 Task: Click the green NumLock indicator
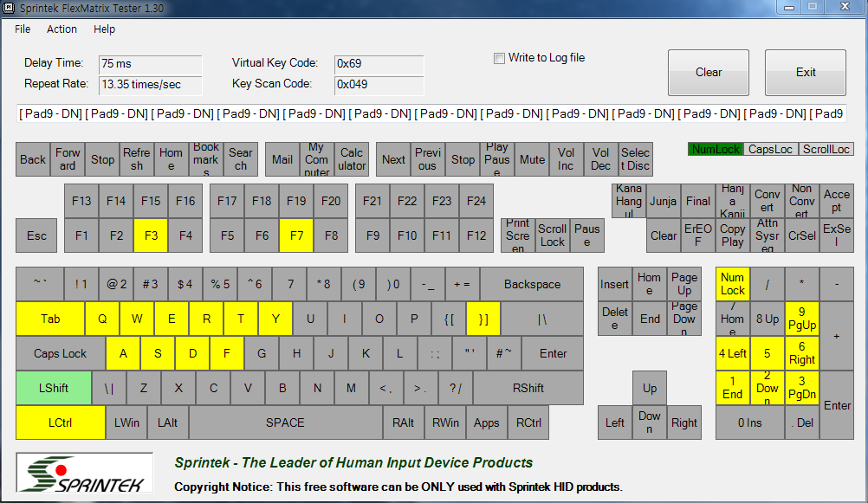pos(716,149)
